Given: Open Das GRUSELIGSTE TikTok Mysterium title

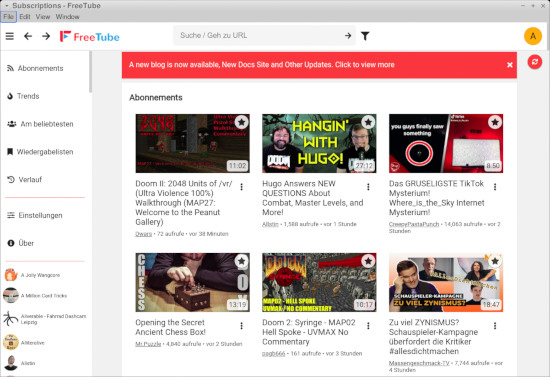Looking at the screenshot, I should point(437,198).
